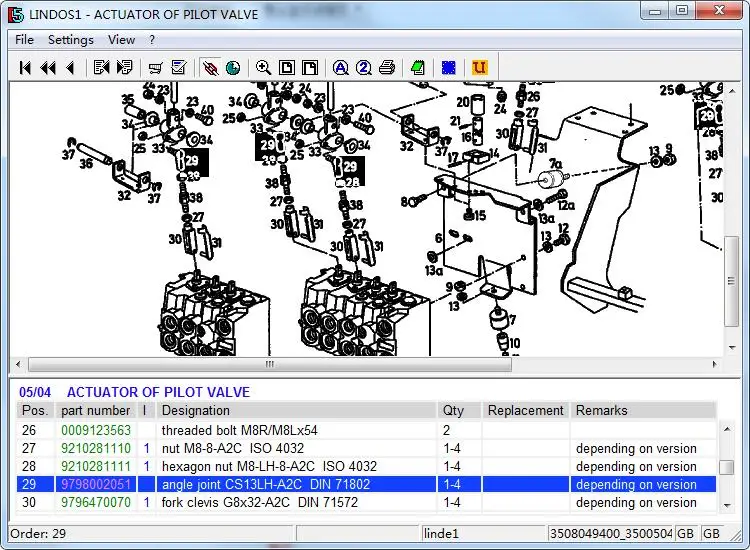This screenshot has width=750, height=550.
Task: Open the View menu
Action: tap(121, 40)
